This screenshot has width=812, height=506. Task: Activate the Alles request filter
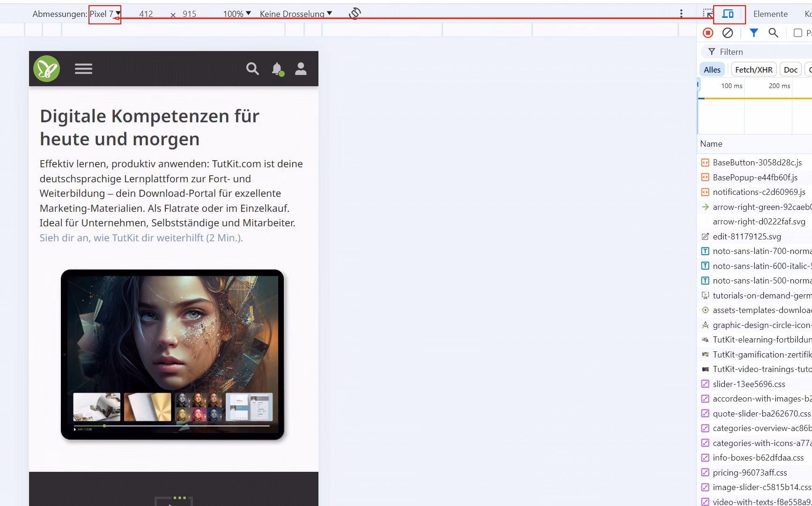[x=712, y=69]
